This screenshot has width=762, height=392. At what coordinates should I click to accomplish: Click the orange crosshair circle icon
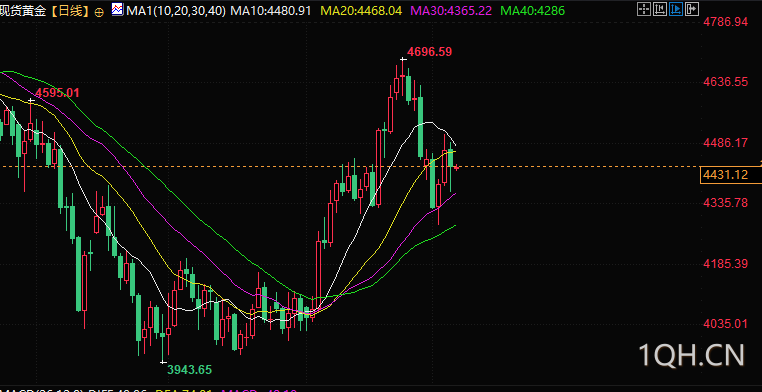(99, 11)
